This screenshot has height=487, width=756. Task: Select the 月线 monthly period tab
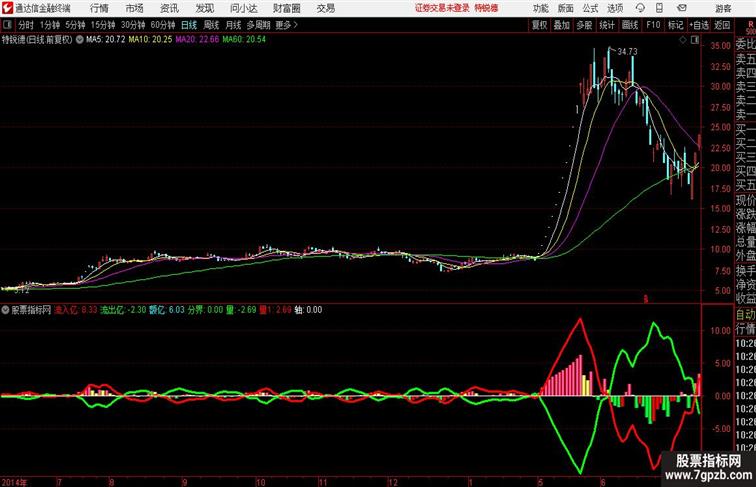(233, 25)
